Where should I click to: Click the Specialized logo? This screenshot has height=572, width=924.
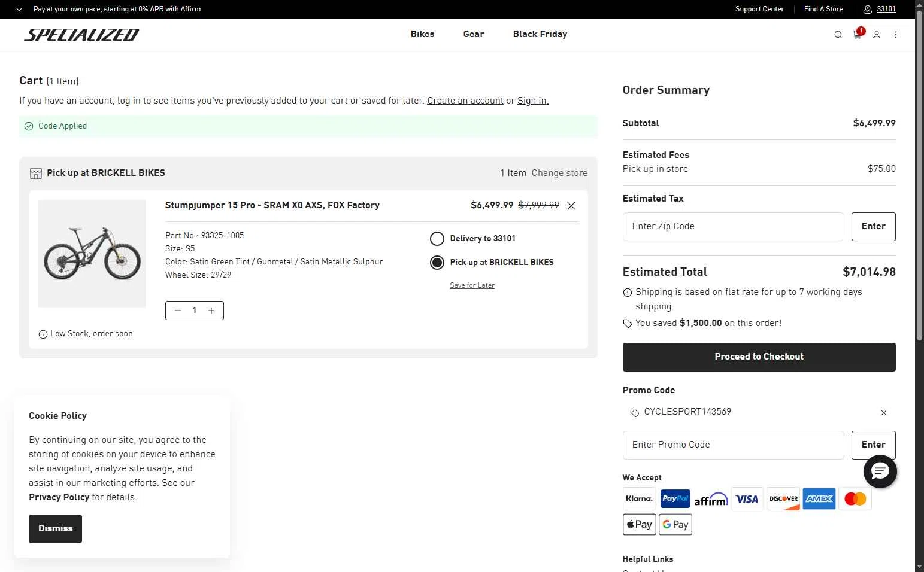point(81,35)
